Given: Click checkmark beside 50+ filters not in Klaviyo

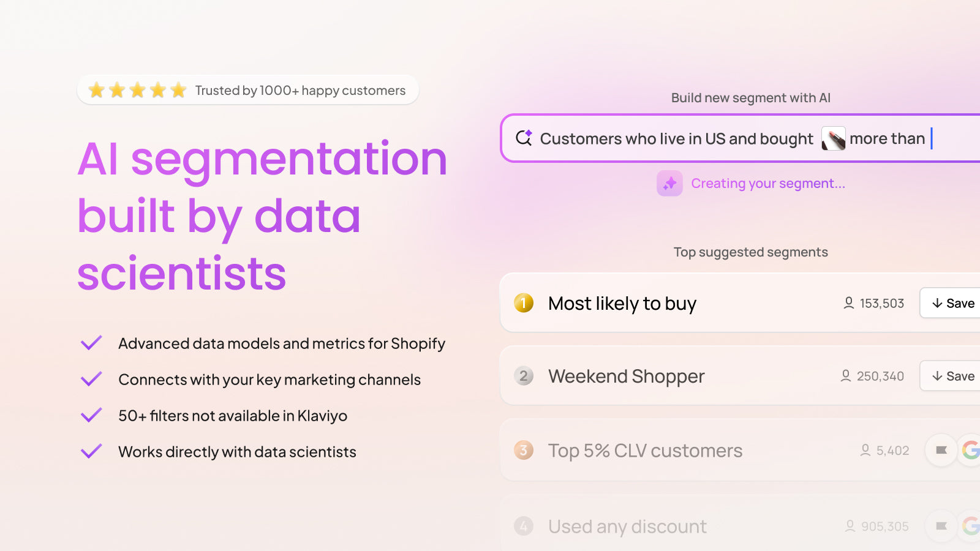Looking at the screenshot, I should click(x=91, y=416).
